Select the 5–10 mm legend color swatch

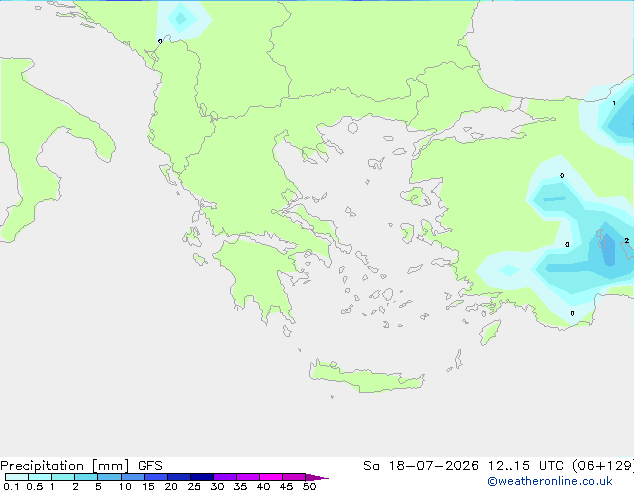tap(109, 477)
